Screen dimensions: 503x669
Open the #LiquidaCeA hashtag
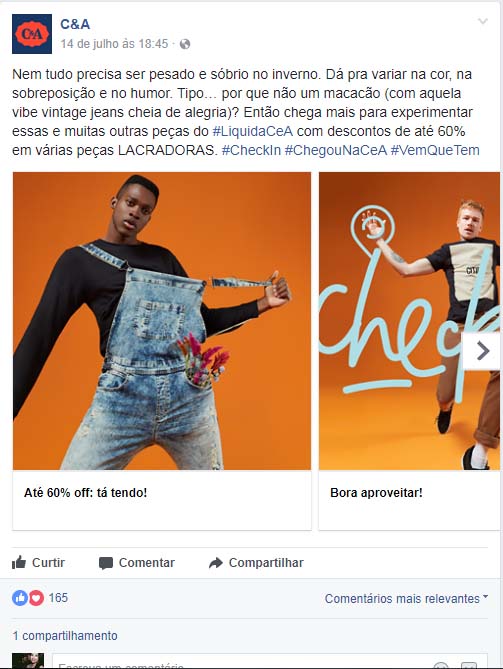coord(253,131)
